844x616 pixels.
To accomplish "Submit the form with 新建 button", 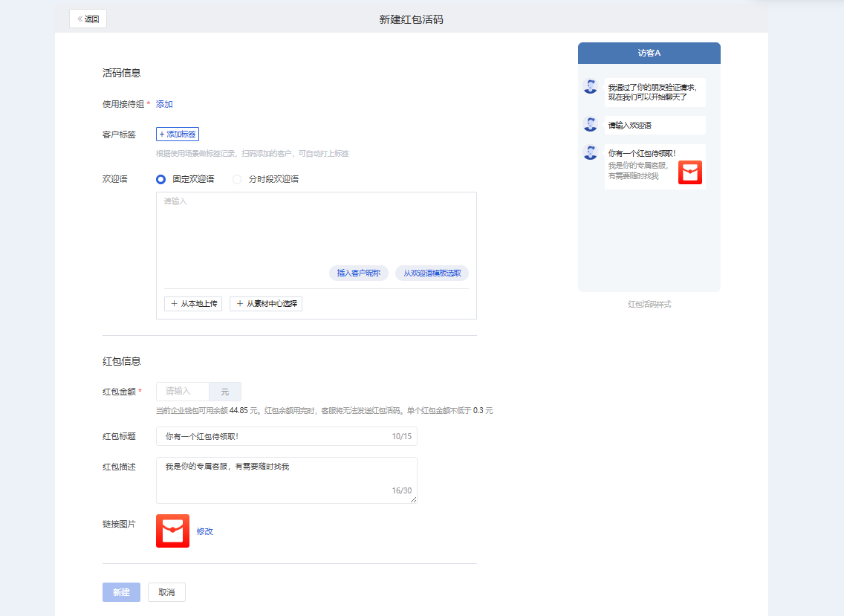I will [x=122, y=592].
